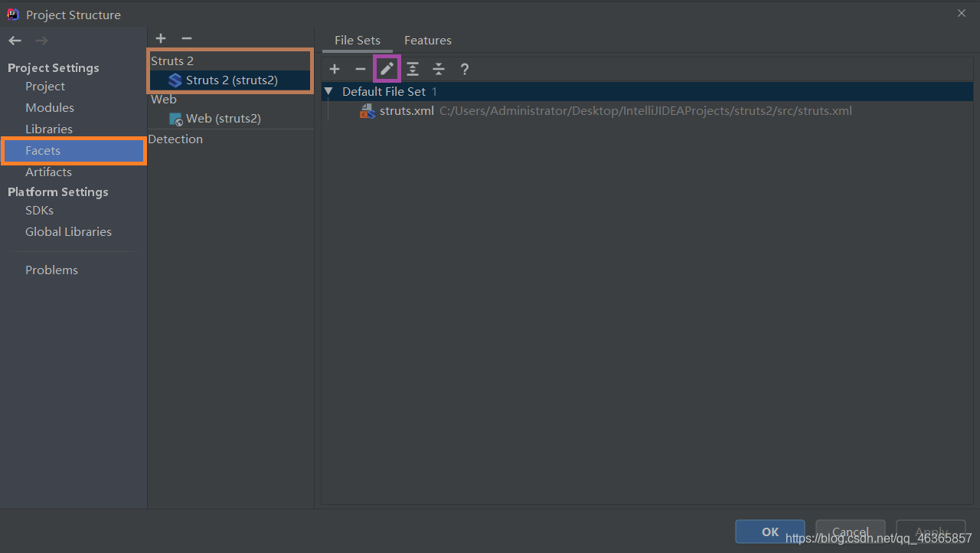Open the Artifacts settings page

coord(48,172)
